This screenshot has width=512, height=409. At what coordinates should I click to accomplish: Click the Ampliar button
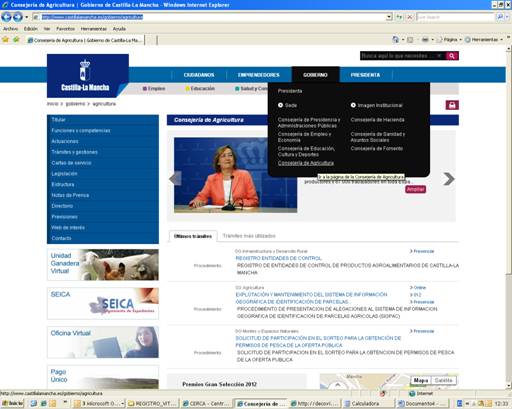tap(415, 189)
